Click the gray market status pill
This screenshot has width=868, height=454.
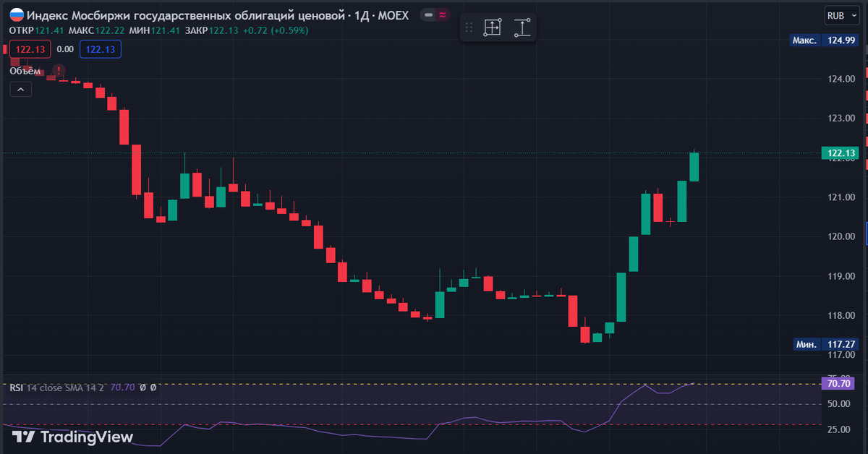429,14
